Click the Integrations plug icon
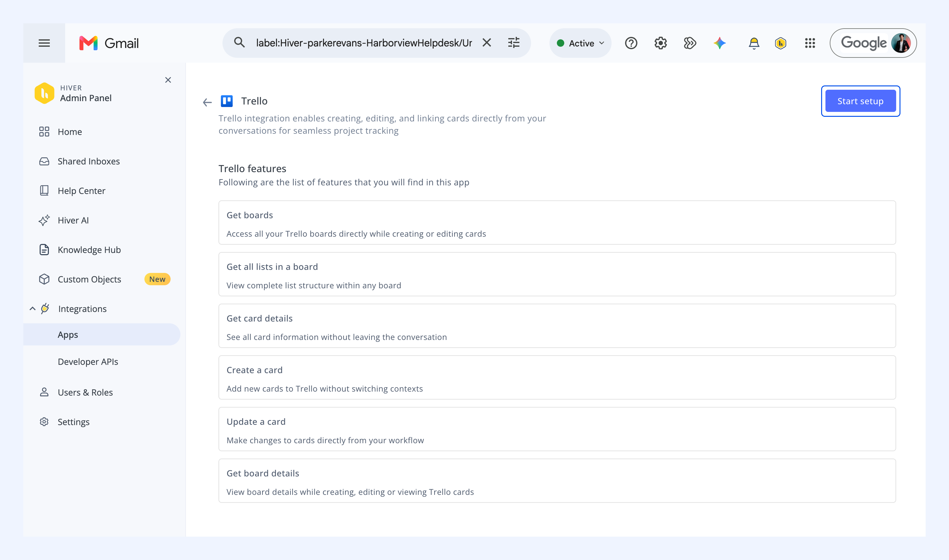The width and height of the screenshot is (949, 560). pyautogui.click(x=45, y=309)
